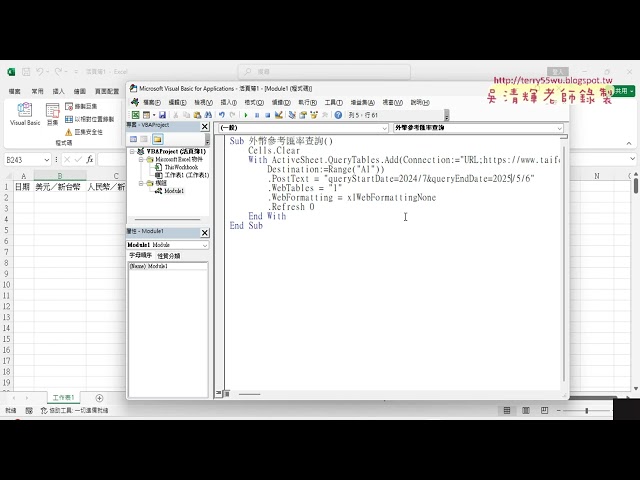Click the Copy icon in VBA toolbar
The width and height of the screenshot is (640, 480).
pyautogui.click(x=187, y=115)
